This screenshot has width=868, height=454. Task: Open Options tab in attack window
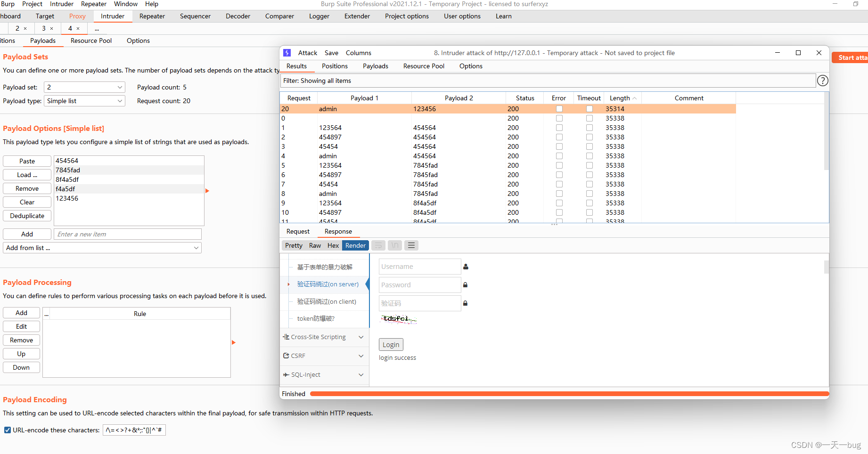point(471,66)
